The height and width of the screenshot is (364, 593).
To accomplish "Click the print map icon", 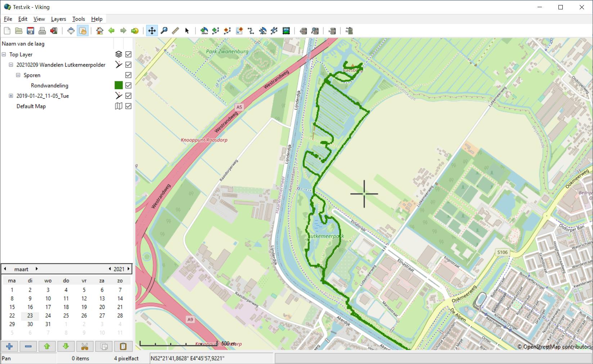I will tap(42, 31).
